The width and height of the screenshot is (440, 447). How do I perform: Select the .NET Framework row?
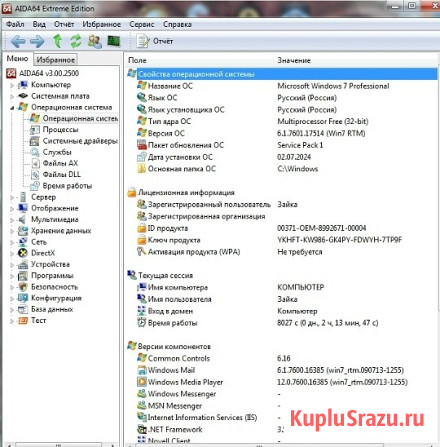coord(282,429)
